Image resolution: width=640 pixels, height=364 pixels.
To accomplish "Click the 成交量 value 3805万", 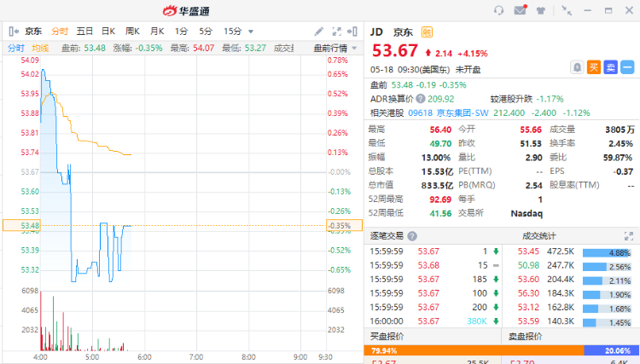I will tap(620, 130).
